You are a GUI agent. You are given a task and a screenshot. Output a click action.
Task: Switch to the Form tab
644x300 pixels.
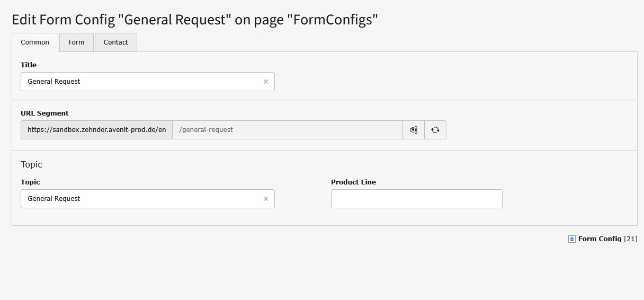click(76, 42)
